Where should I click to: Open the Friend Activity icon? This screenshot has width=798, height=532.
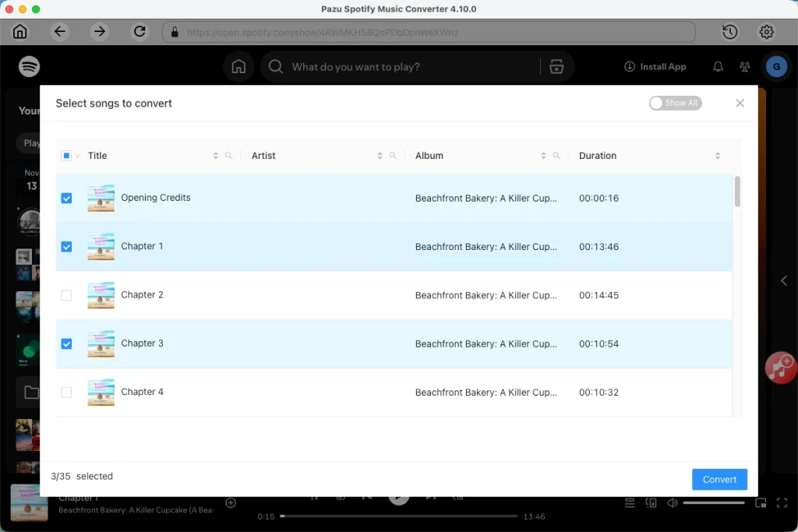click(744, 67)
